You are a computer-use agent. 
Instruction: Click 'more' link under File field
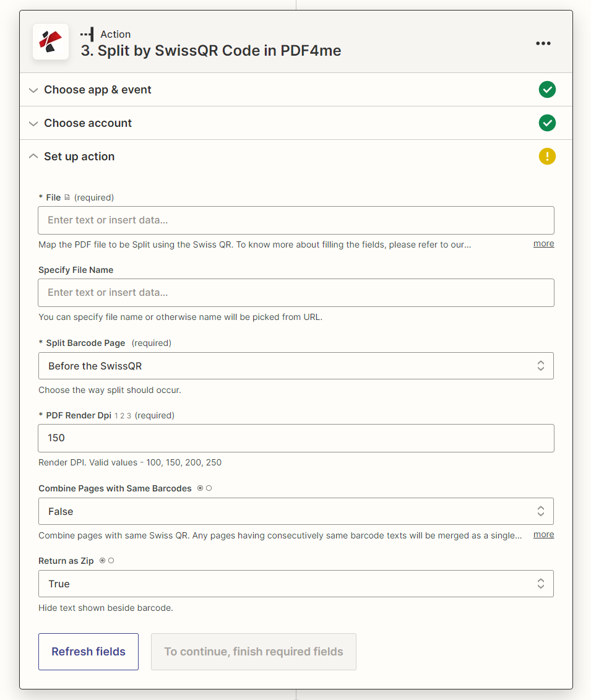(543, 243)
